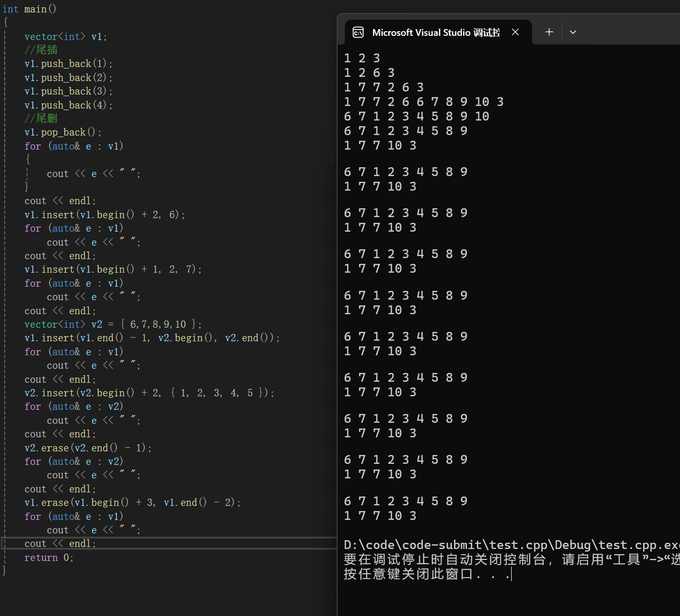Screen dimensions: 680x616
Task: Click the 'v1.insert(v1.begin() + 2, 6);' line
Action: pos(104,215)
